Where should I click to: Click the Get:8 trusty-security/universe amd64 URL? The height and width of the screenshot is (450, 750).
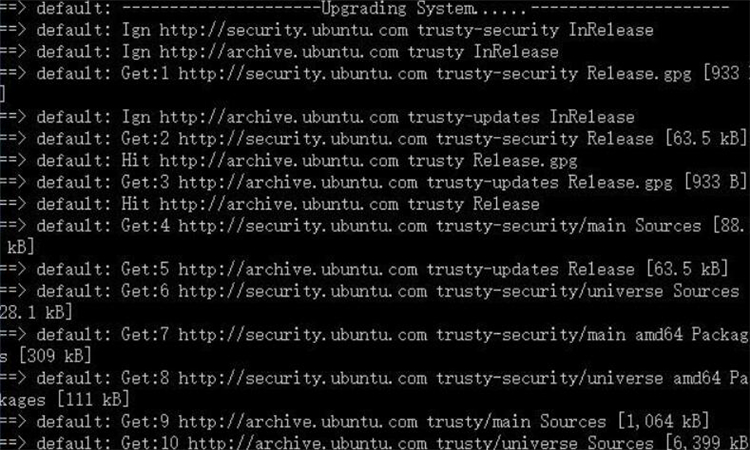point(302,378)
